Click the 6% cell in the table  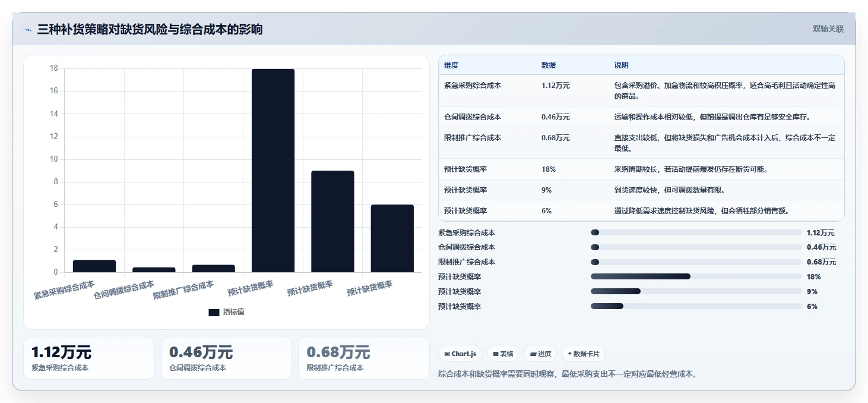pos(547,211)
